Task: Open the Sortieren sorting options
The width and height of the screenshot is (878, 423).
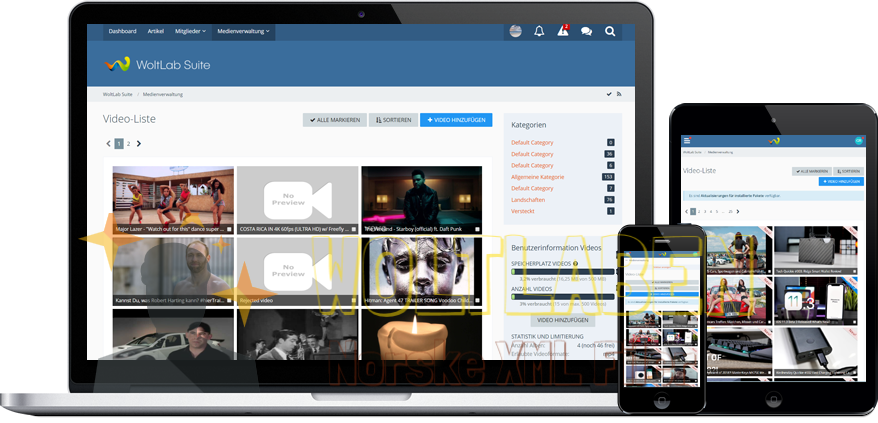Action: pos(393,120)
